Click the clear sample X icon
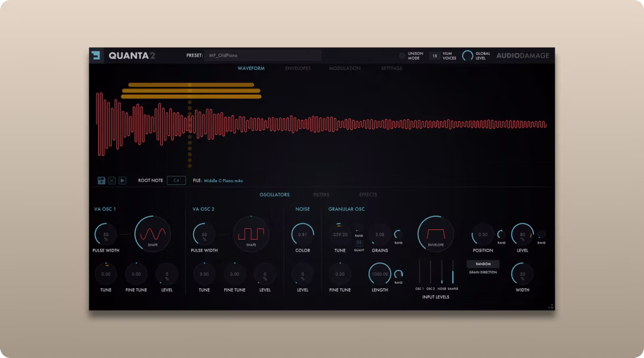644x358 pixels. [x=112, y=180]
